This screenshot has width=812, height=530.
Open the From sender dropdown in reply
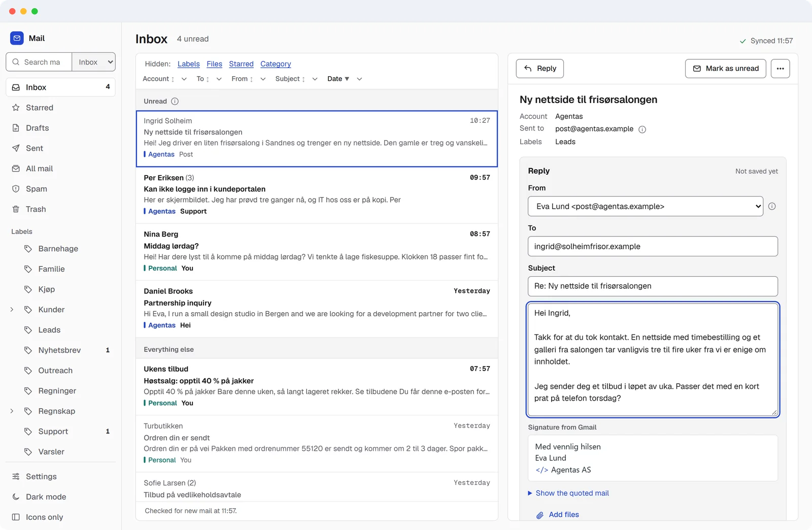tap(645, 206)
